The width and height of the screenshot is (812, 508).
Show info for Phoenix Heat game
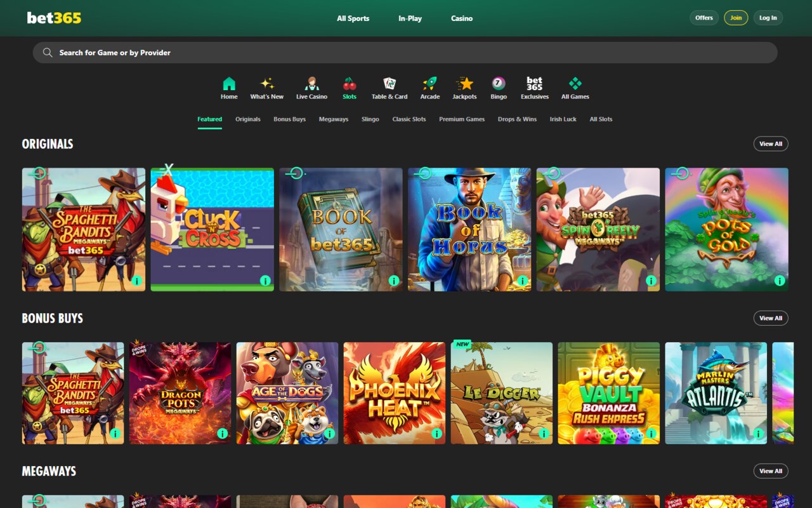436,434
